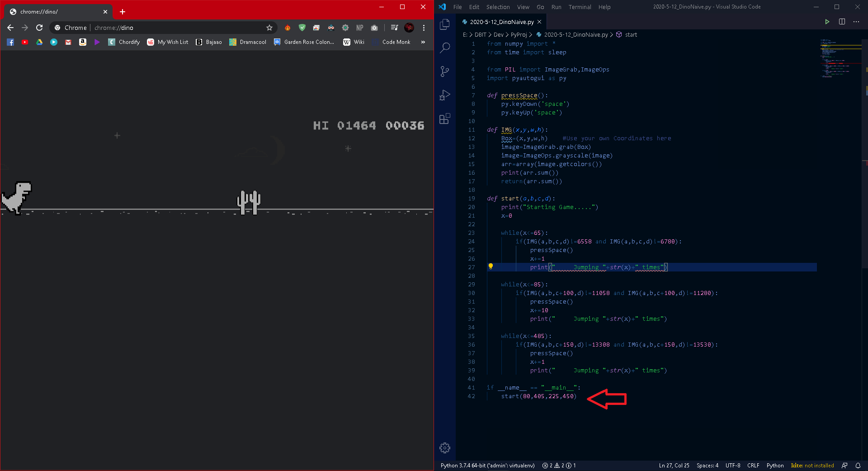Click the green shield extension icon
The width and height of the screenshot is (868, 471).
click(x=302, y=28)
